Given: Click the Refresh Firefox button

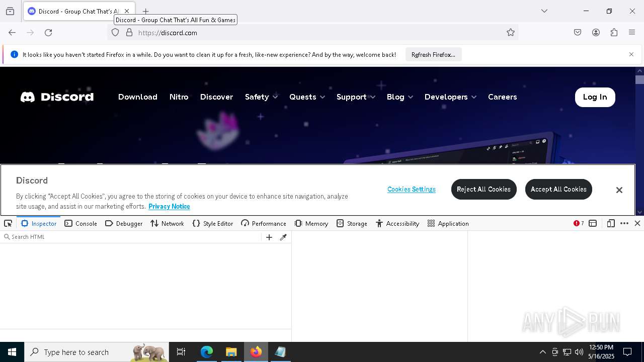Looking at the screenshot, I should 433,55.
